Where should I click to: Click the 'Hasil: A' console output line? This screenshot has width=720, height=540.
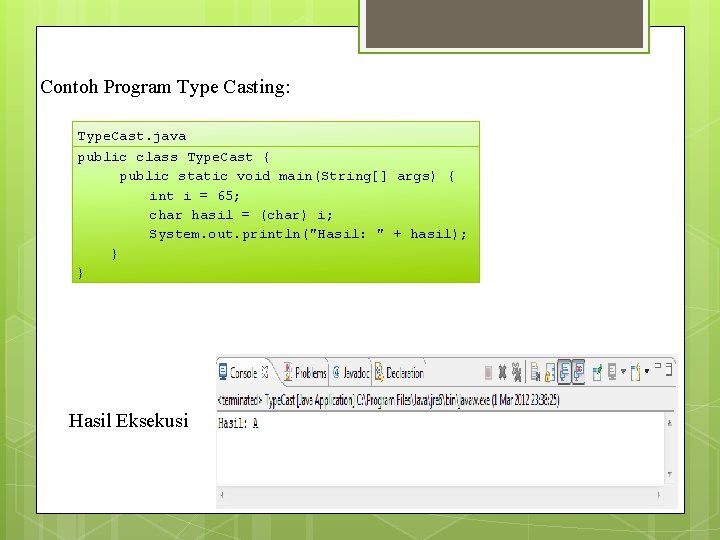[x=238, y=423]
